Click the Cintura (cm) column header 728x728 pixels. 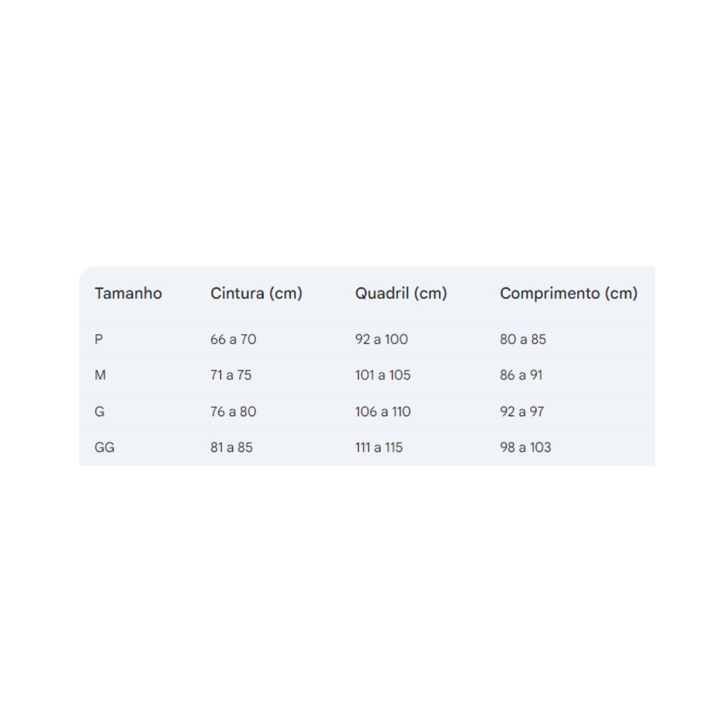click(256, 294)
